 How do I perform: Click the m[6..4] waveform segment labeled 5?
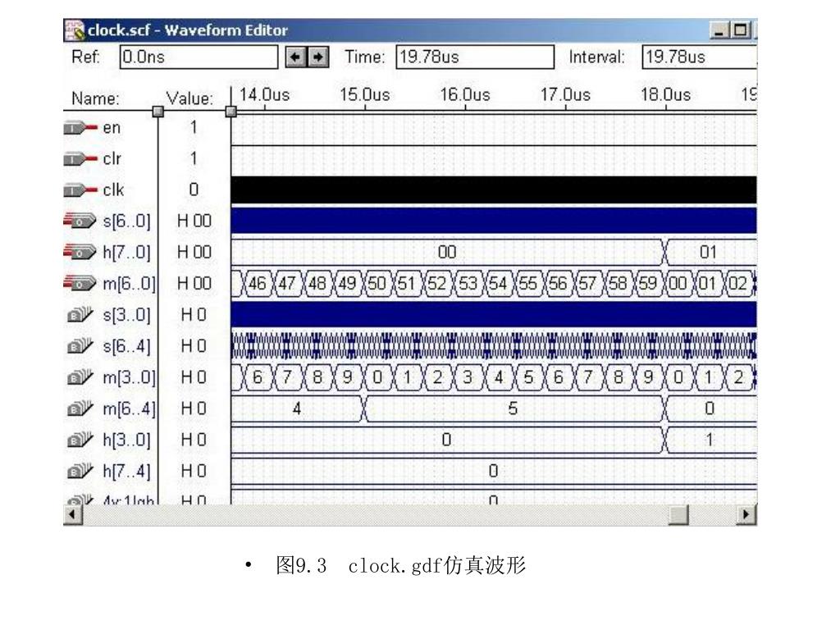coord(514,409)
